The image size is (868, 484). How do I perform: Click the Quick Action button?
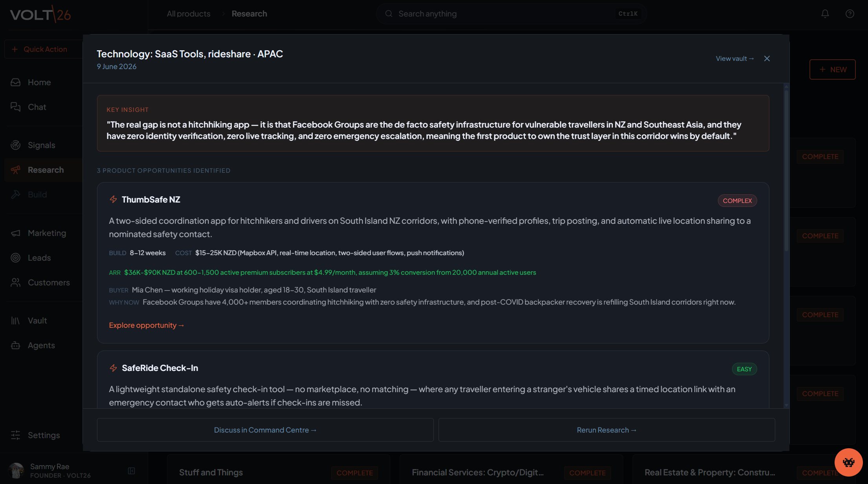44,49
